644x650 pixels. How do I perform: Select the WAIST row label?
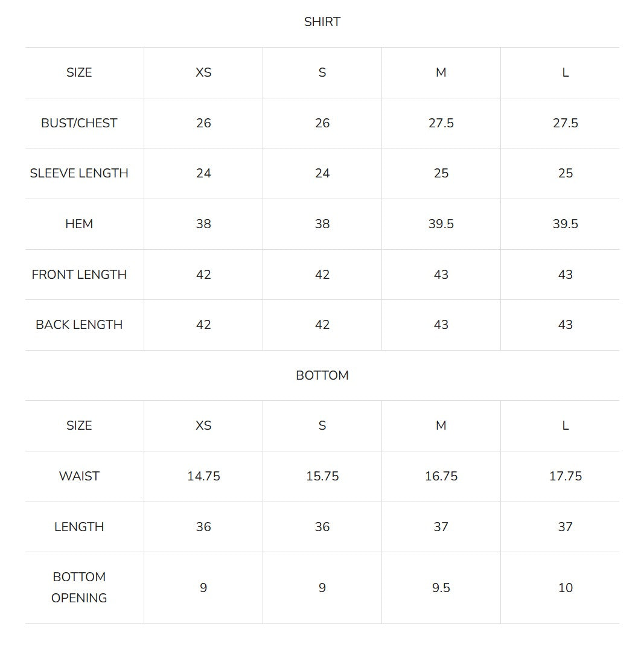[x=79, y=476]
